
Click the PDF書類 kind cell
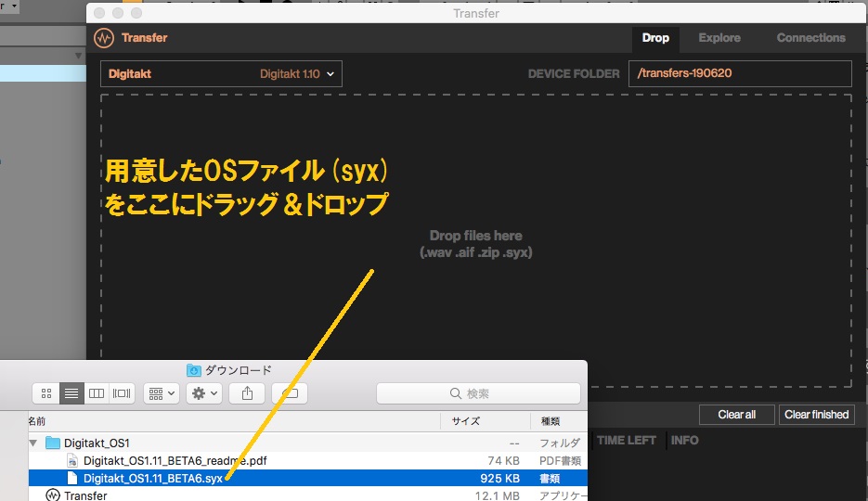560,460
